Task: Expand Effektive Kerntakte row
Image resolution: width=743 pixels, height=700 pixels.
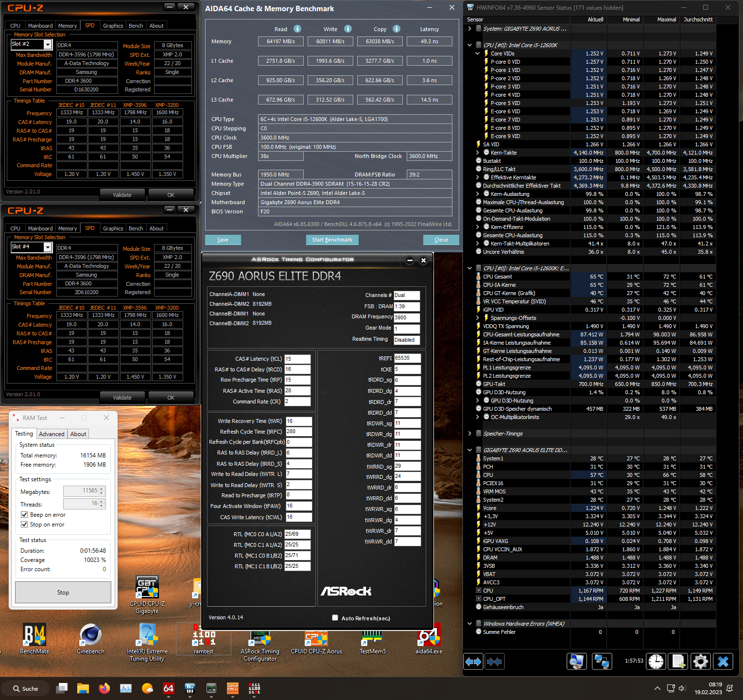Action: tap(477, 177)
